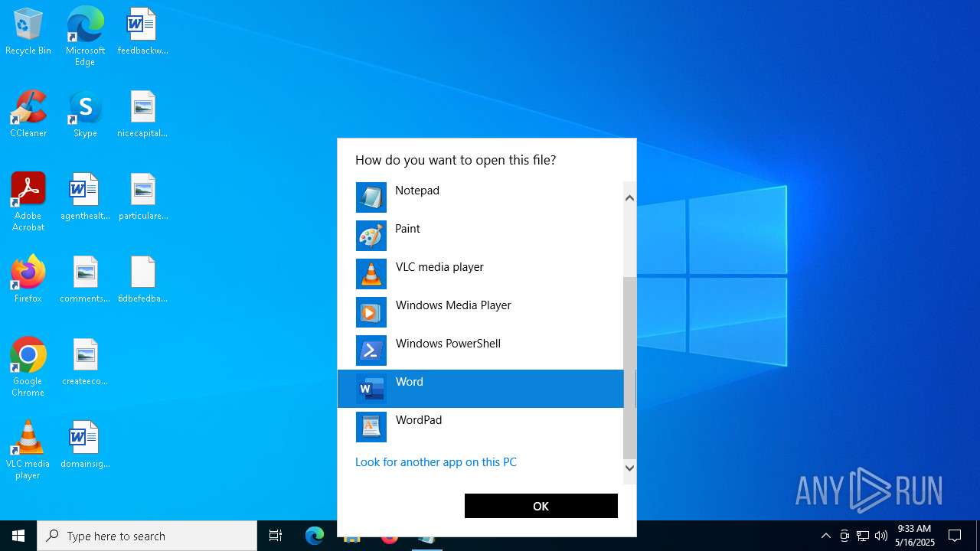Click scroll up arrow in app list
980x551 pixels.
(629, 198)
